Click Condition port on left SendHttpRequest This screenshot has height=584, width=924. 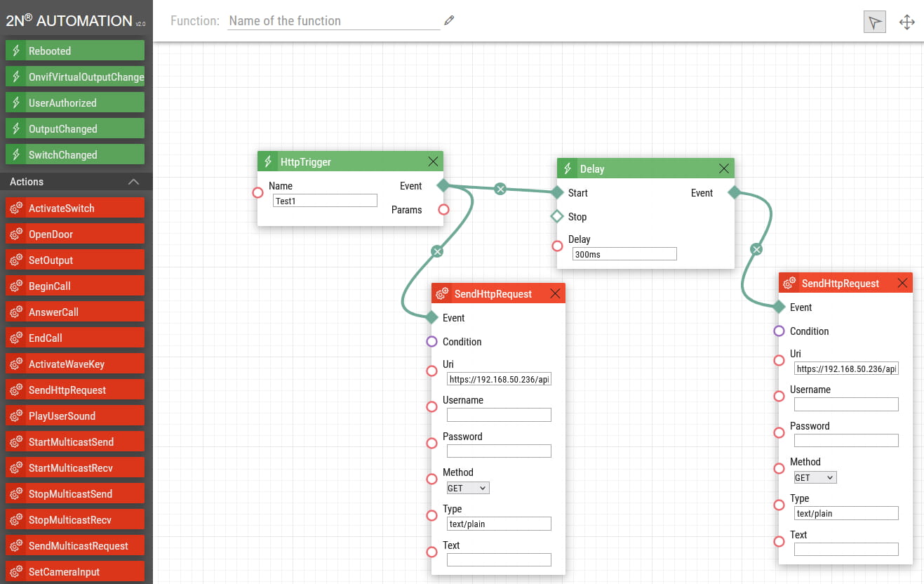431,342
